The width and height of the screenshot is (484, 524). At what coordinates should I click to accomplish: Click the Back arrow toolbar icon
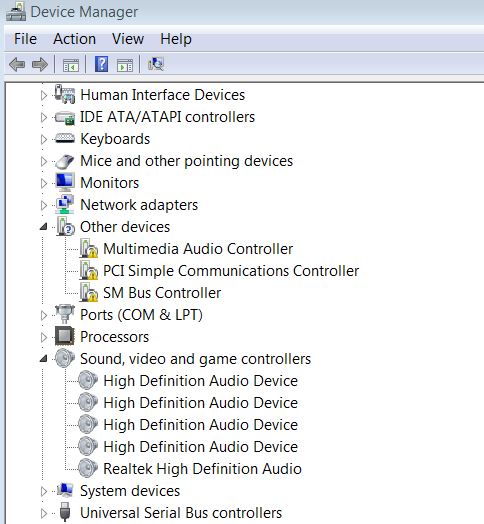pyautogui.click(x=17, y=64)
